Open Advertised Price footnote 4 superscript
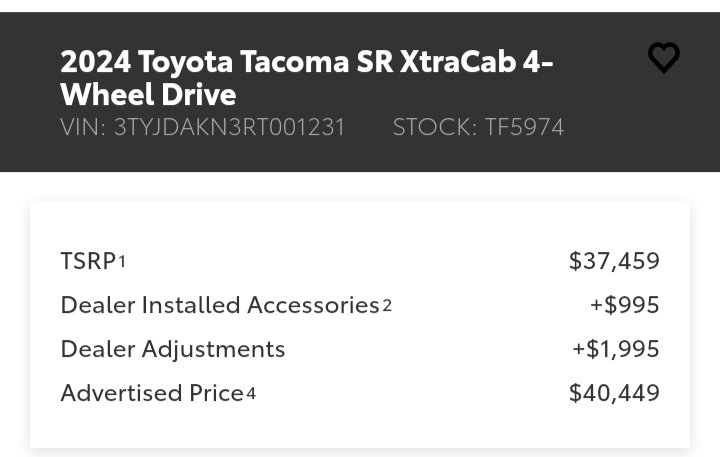This screenshot has height=457, width=720. click(251, 394)
